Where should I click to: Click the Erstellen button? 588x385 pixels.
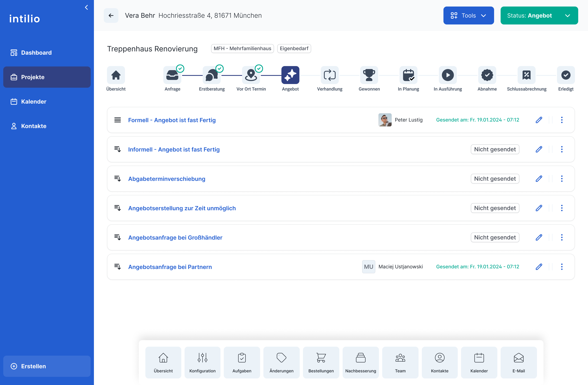(47, 366)
